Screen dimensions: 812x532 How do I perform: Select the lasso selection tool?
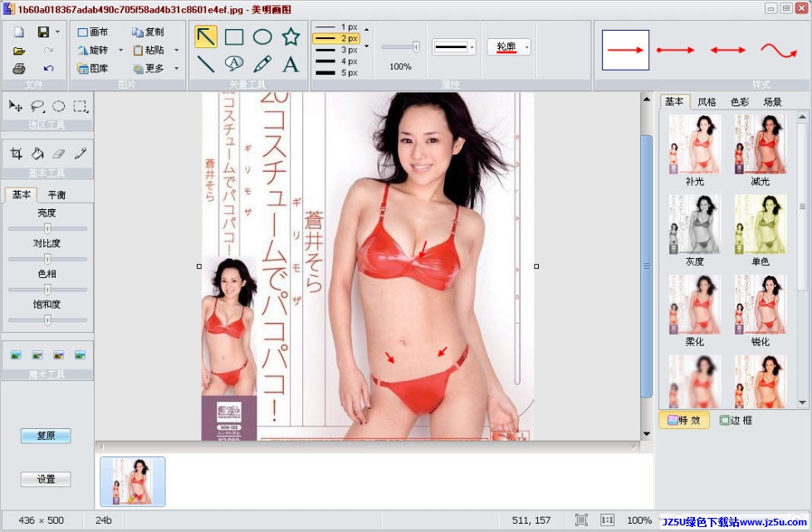pos(37,106)
